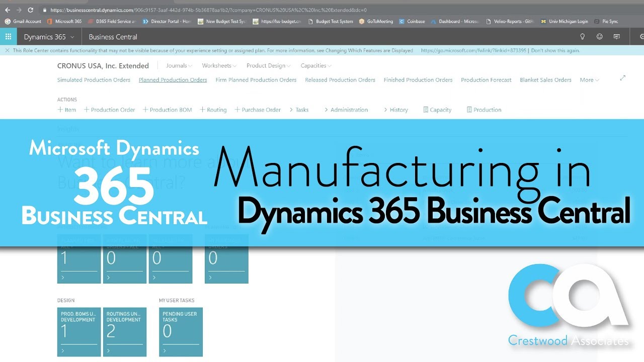Image resolution: width=644 pixels, height=362 pixels.
Task: Open the smiley feedback icon
Action: (x=599, y=37)
